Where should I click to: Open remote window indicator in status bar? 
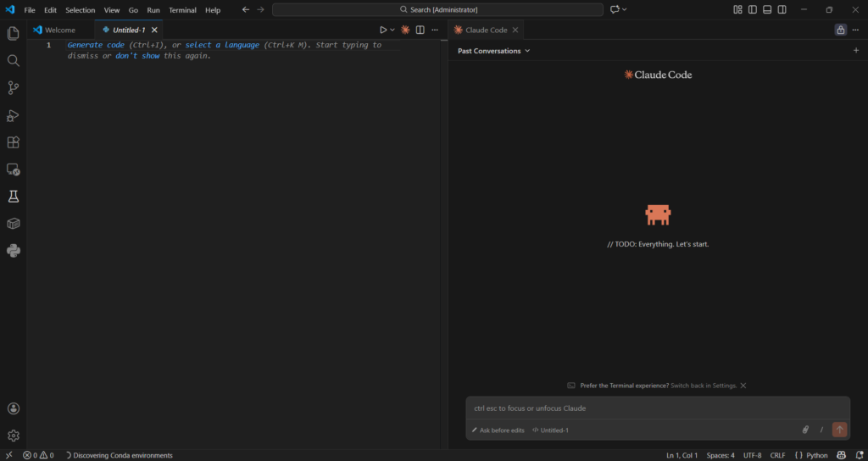coord(8,455)
